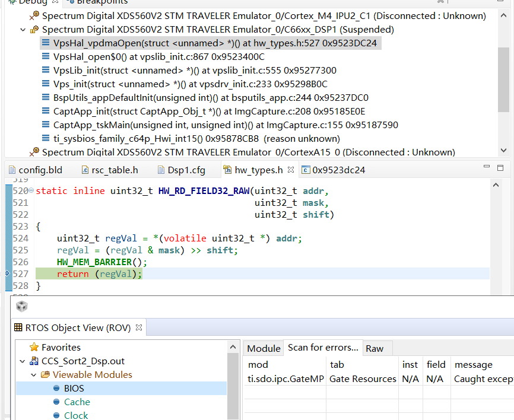Click the RTOS Object View table icon
514x420 pixels.
point(18,327)
